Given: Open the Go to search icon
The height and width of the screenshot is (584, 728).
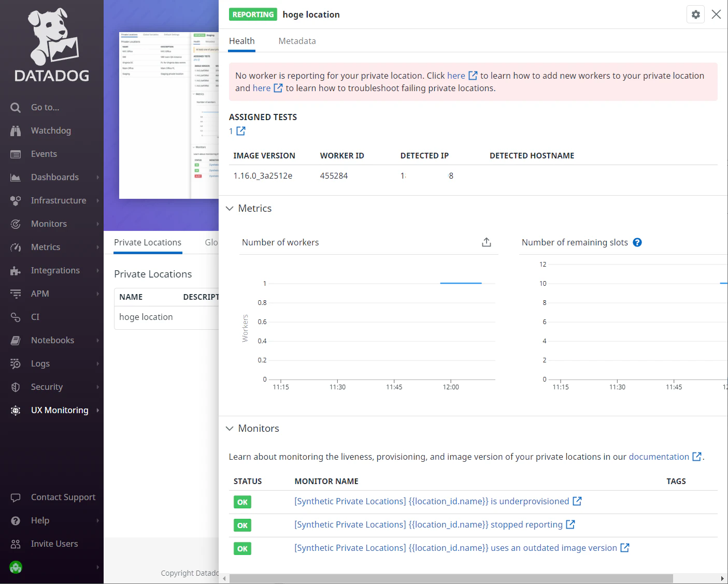Looking at the screenshot, I should [x=16, y=108].
